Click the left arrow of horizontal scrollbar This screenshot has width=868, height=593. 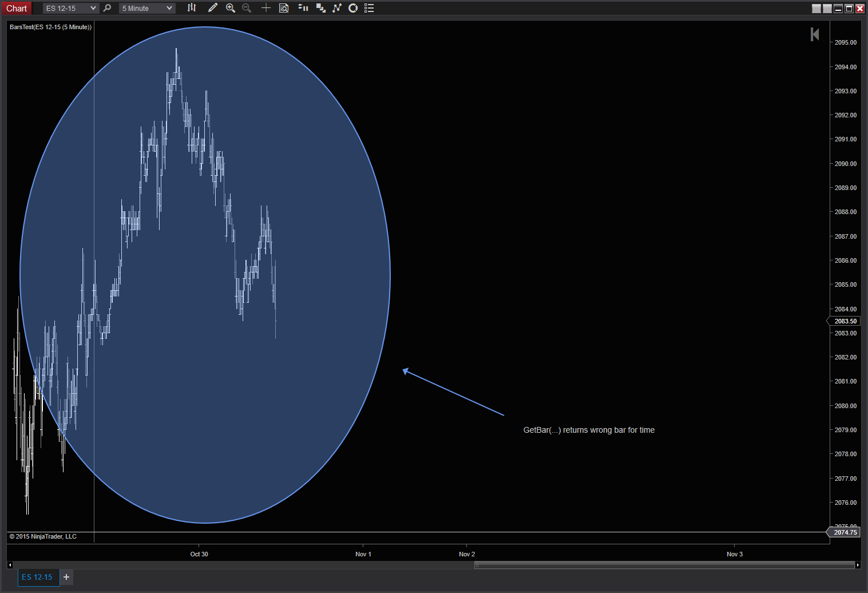tap(10, 565)
